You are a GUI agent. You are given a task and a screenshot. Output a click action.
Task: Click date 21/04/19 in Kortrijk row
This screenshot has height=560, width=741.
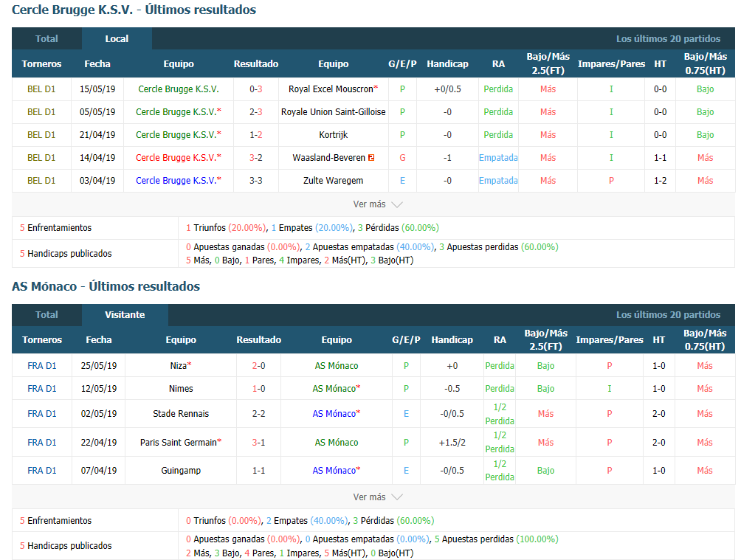(x=97, y=135)
